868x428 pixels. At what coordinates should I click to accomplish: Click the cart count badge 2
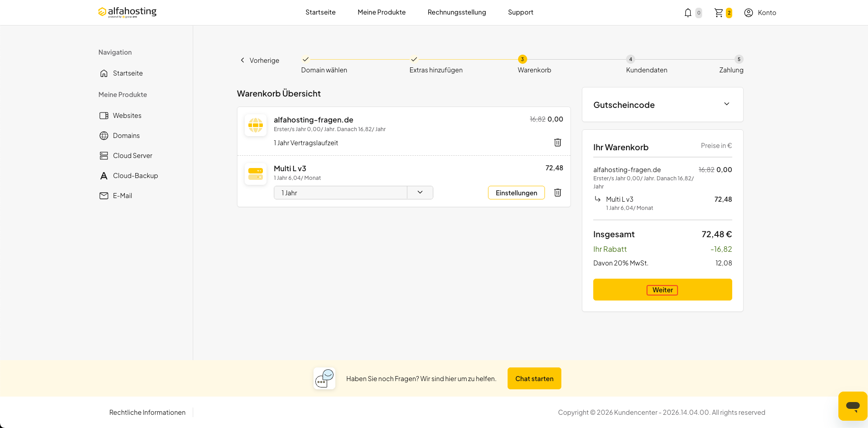tap(729, 13)
